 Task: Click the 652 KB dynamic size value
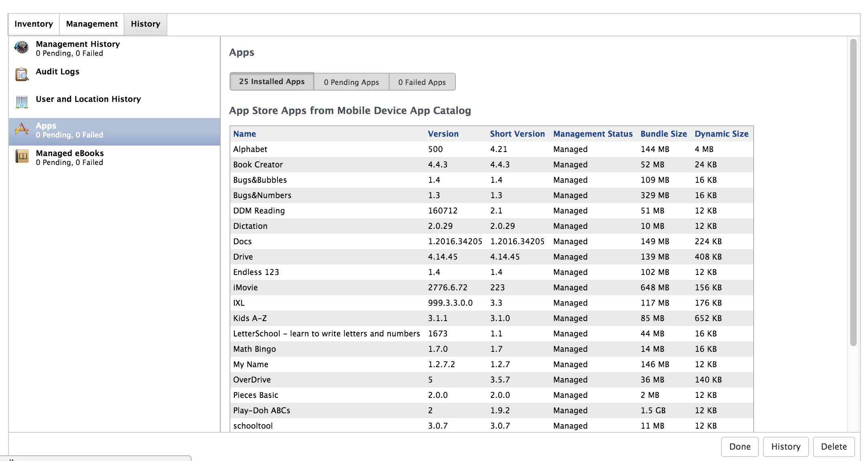[x=708, y=318]
